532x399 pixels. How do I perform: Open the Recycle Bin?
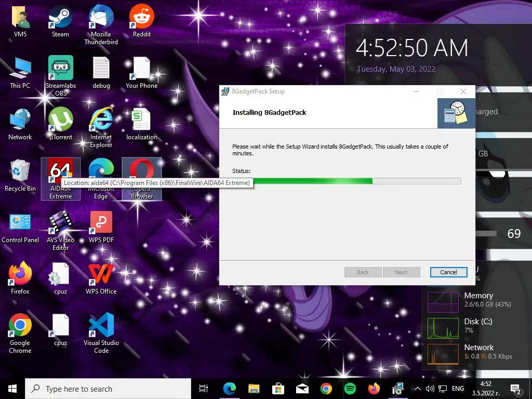tap(20, 176)
